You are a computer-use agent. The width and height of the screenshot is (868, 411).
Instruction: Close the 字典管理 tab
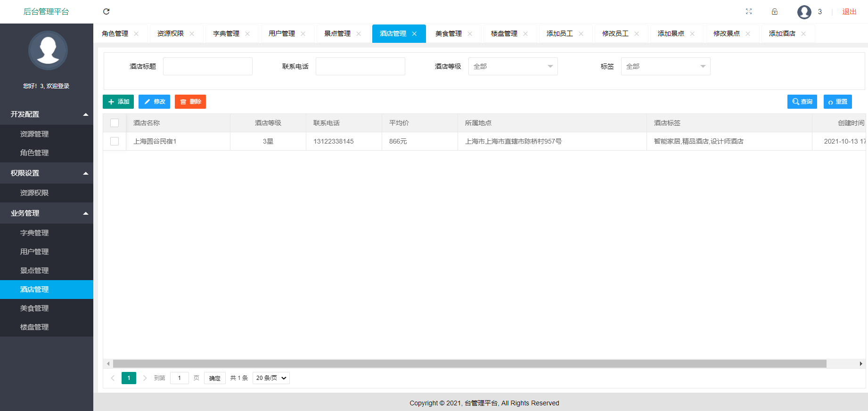click(x=247, y=34)
